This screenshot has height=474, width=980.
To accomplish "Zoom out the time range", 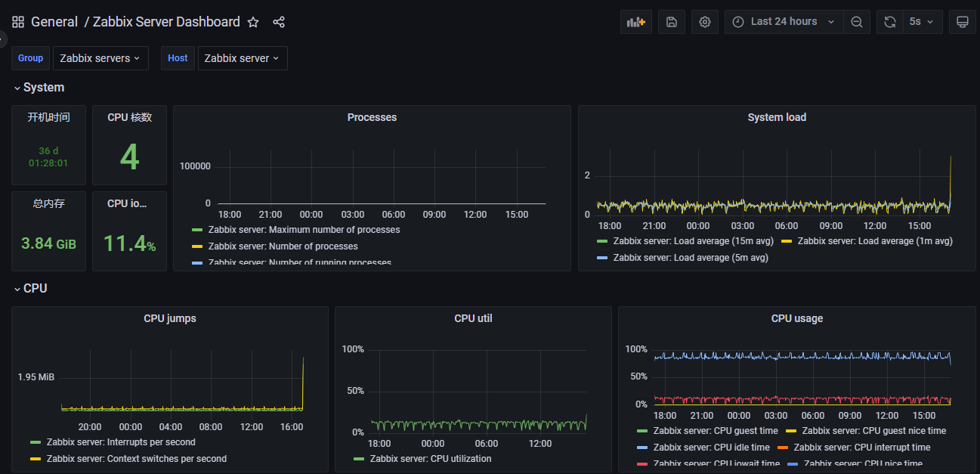I will point(857,22).
